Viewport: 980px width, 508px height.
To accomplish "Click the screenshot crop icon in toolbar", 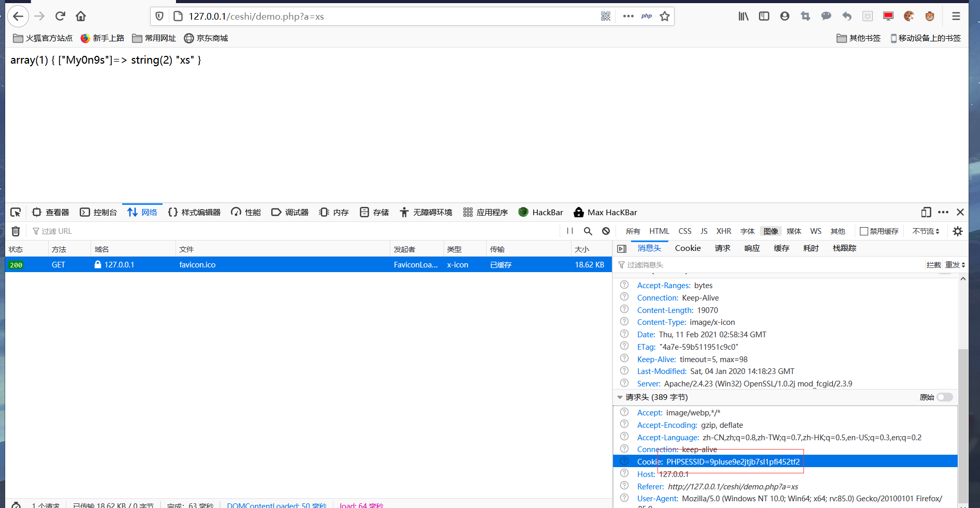I will [x=806, y=17].
